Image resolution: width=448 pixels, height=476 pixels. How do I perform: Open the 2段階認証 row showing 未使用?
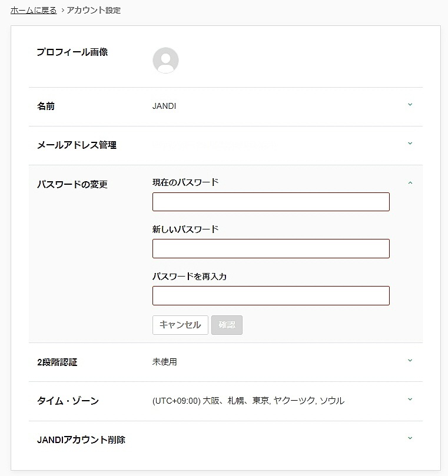click(x=164, y=362)
